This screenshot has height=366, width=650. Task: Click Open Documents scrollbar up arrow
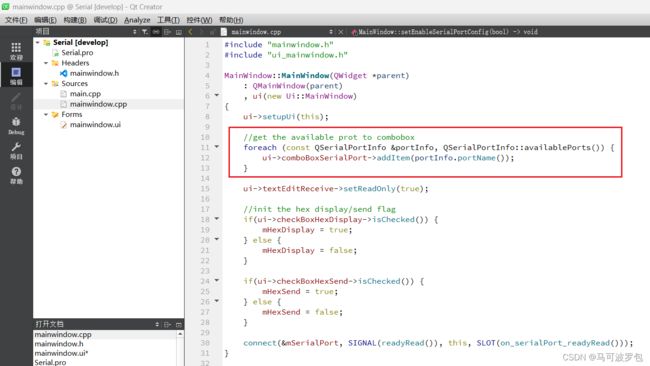pyautogui.click(x=180, y=334)
